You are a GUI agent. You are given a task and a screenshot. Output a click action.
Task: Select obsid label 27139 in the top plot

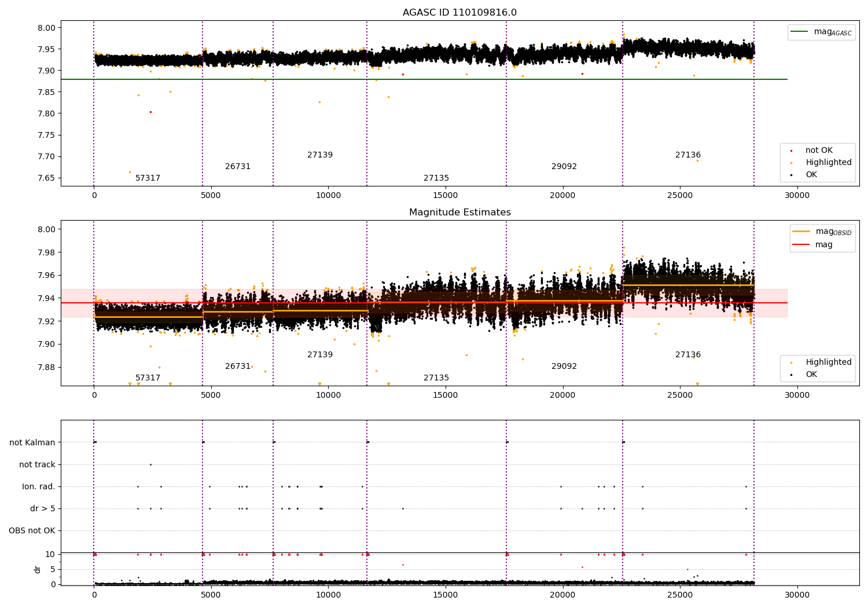[x=320, y=155]
